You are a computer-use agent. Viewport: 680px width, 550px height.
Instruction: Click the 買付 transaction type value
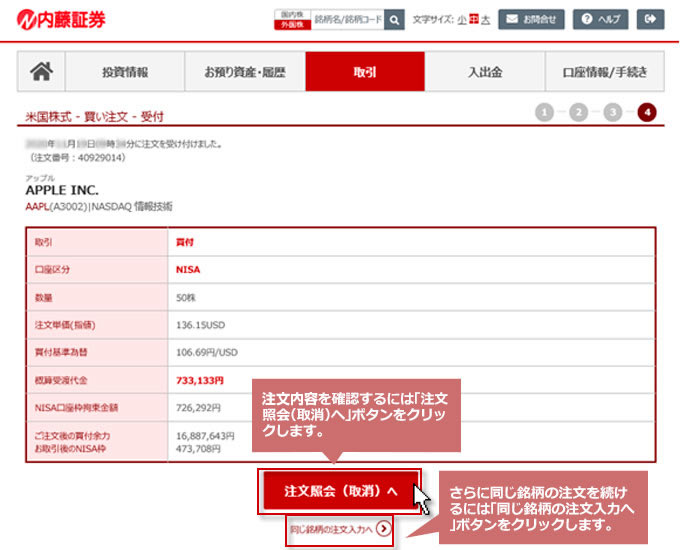pos(185,242)
